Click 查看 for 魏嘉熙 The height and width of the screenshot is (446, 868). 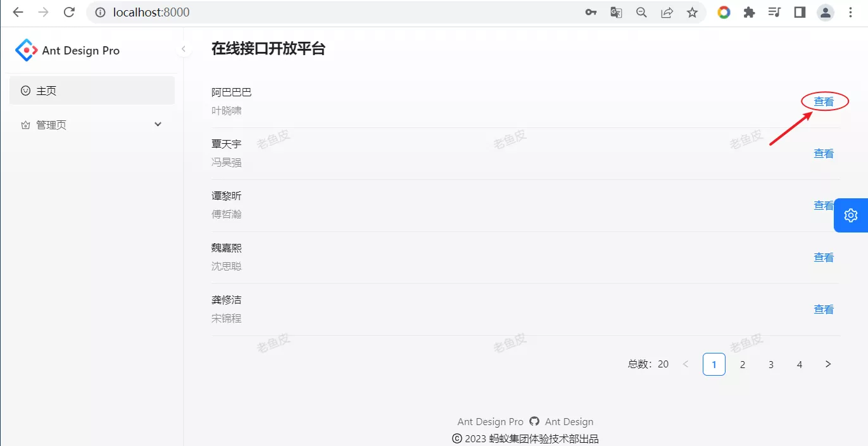point(824,257)
